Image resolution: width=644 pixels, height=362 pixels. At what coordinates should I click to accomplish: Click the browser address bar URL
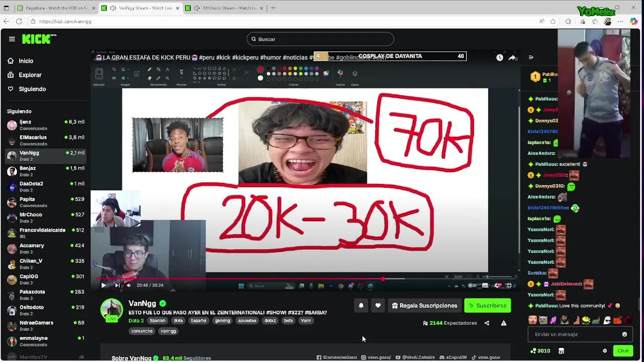[65, 22]
